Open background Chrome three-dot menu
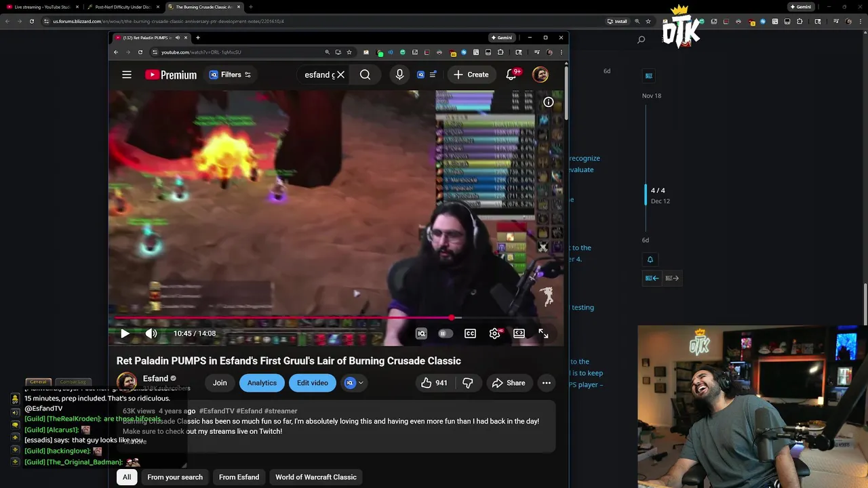The width and height of the screenshot is (868, 488). pyautogui.click(x=861, y=21)
